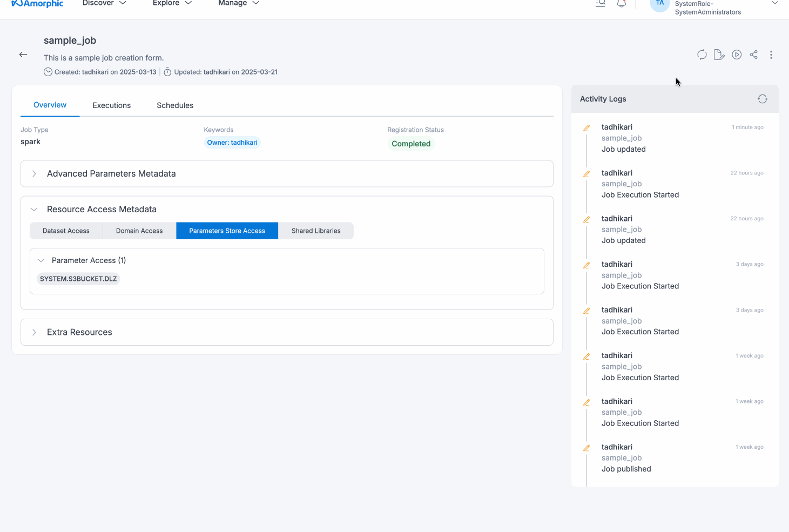This screenshot has width=789, height=532.
Task: Click the clock icon beside Created
Action: 48,72
